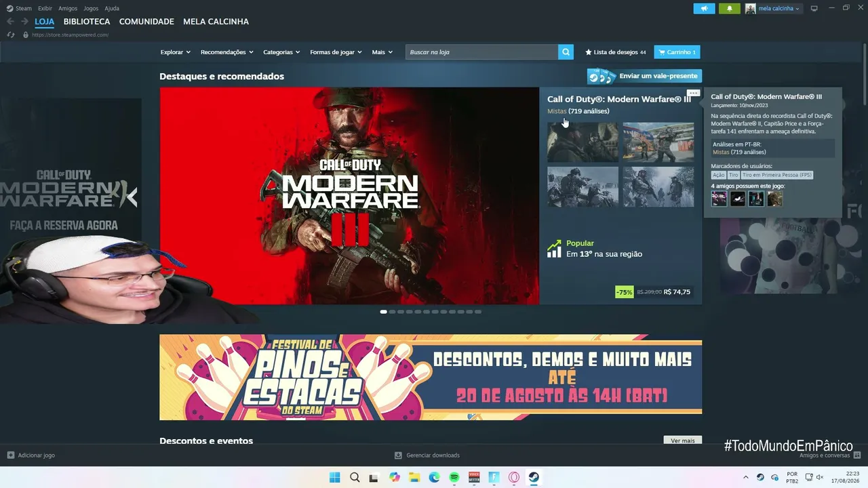Switch to the COMUNIDADE tab
The height and width of the screenshot is (488, 868).
[x=146, y=22]
